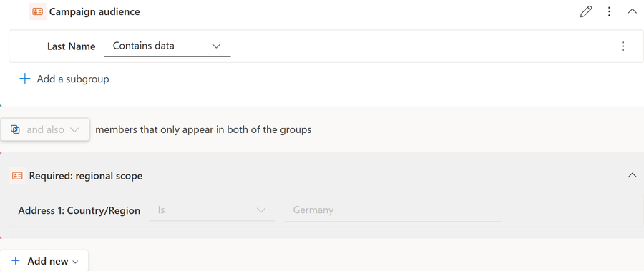Click the plus icon beside Add a subgroup
The image size is (644, 271).
[25, 79]
